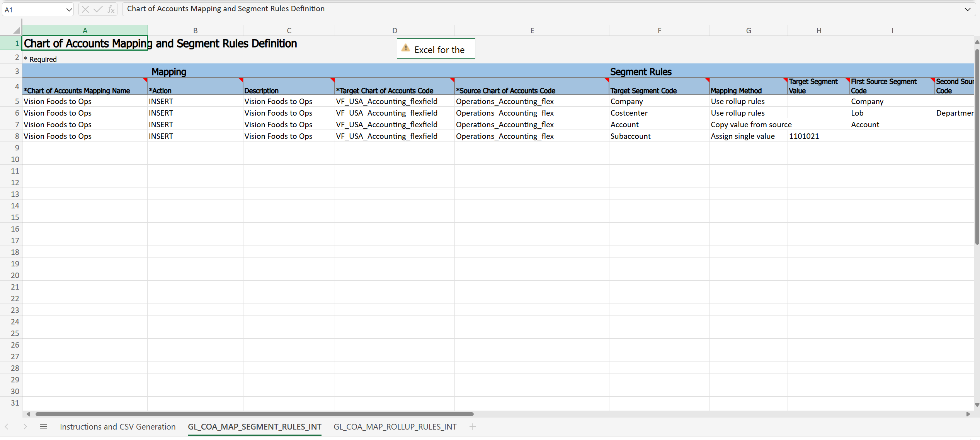
Task: Click the Insert Function (fx) icon
Action: (111, 9)
